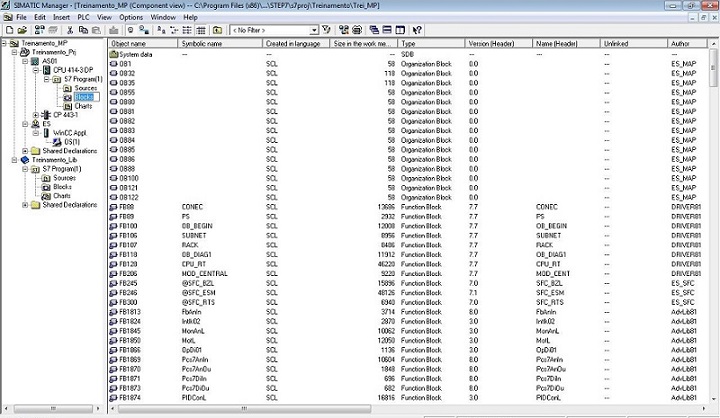Click the Cut scissors icon
Screen dimensions: 720x418
[70, 30]
